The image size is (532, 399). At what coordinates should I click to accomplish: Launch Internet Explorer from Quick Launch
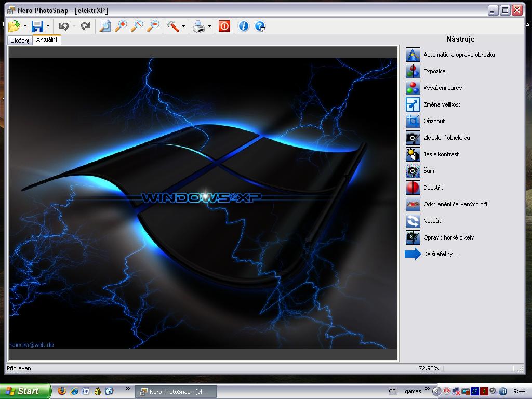pyautogui.click(x=74, y=391)
